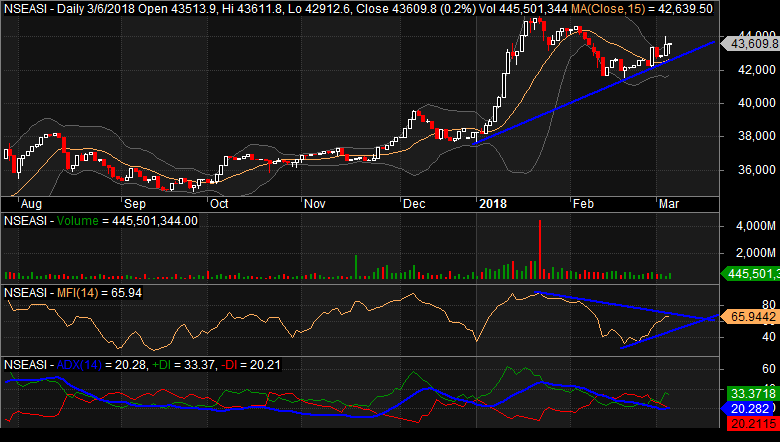
Task: Select the Oct date axis label
Action: pyautogui.click(x=219, y=204)
